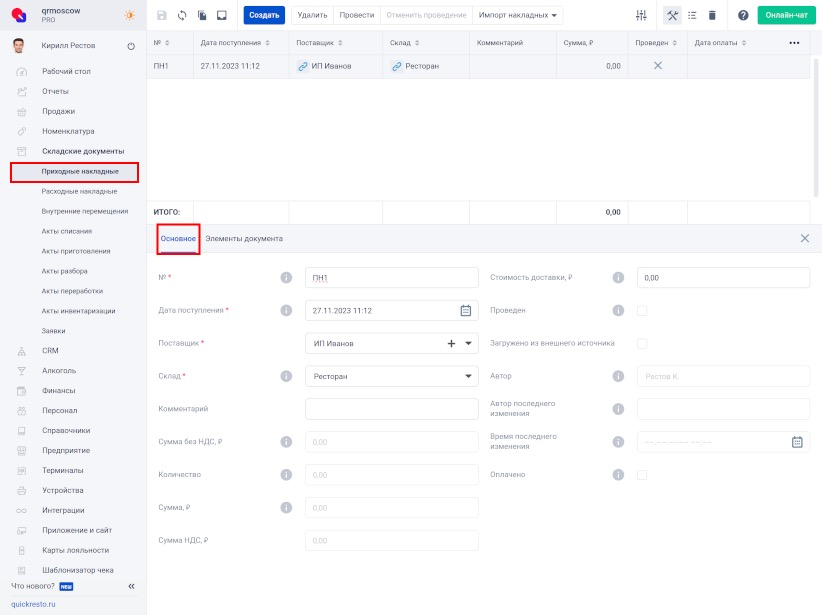Viewport: 822px width, 615px height.
Task: Open Финансы in sidebar
Action: point(58,391)
